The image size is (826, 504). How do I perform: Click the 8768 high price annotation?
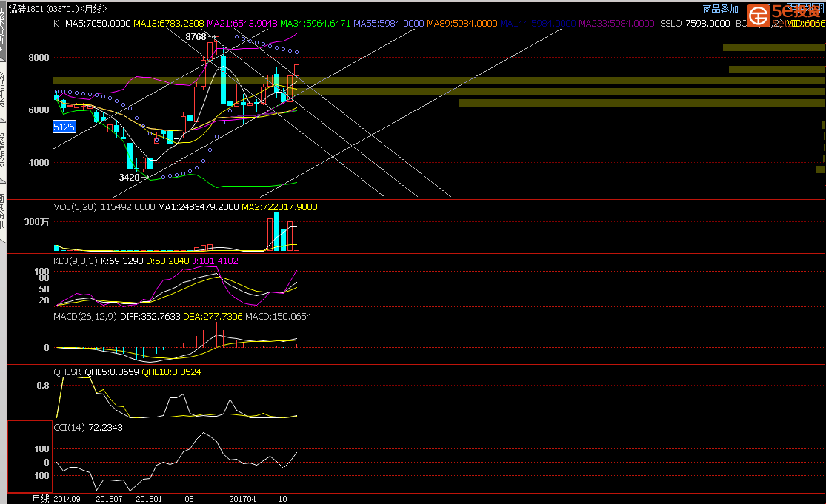pos(196,37)
